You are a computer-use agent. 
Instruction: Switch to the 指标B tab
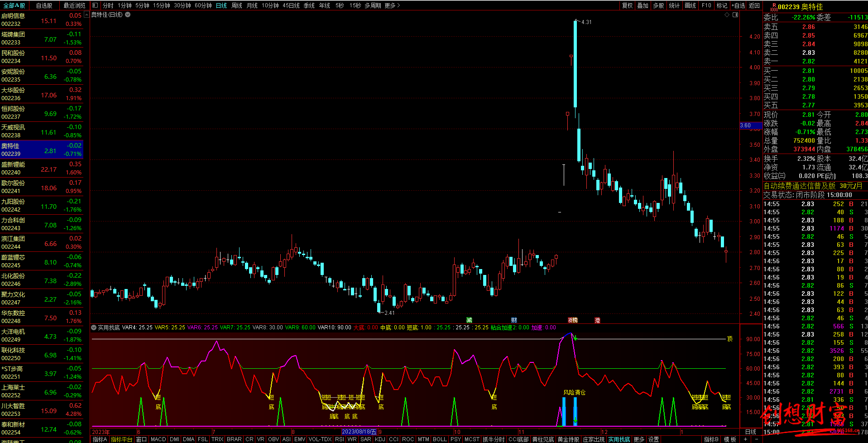711,439
